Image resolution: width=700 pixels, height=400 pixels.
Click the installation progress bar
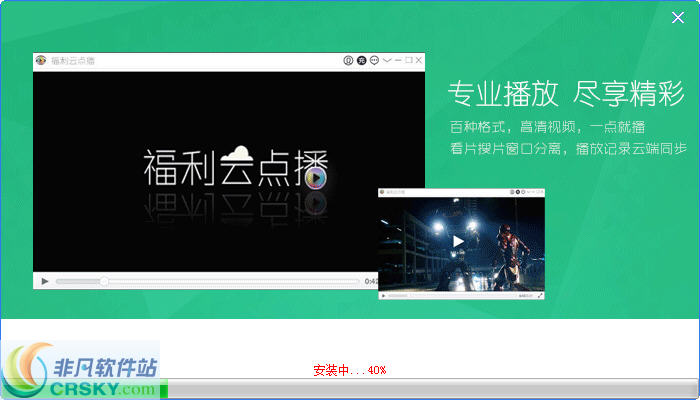click(x=350, y=388)
